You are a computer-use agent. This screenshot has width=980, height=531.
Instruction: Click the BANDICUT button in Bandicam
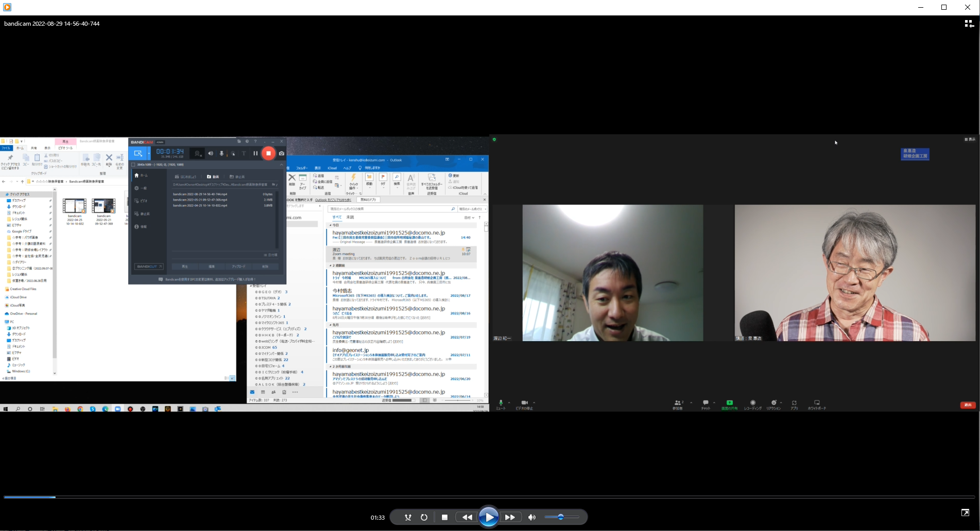pyautogui.click(x=149, y=267)
